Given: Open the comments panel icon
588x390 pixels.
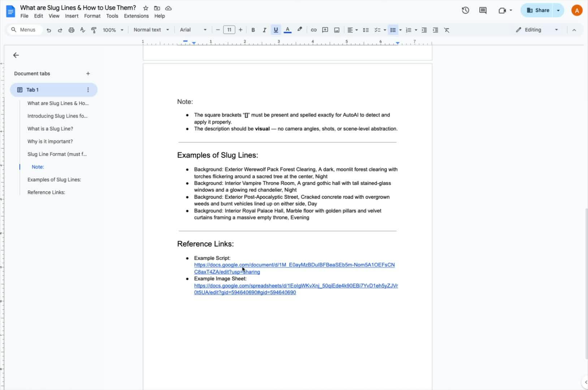Looking at the screenshot, I should pos(483,10).
